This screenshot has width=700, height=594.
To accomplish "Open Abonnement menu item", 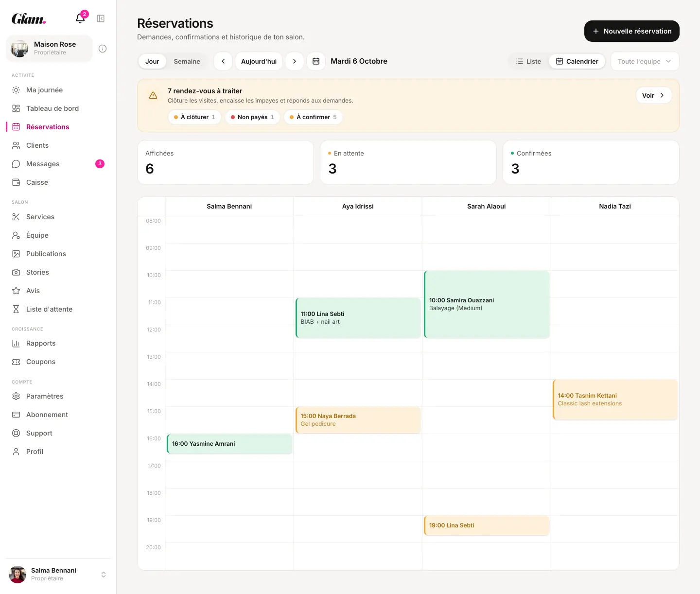I will pos(58,415).
